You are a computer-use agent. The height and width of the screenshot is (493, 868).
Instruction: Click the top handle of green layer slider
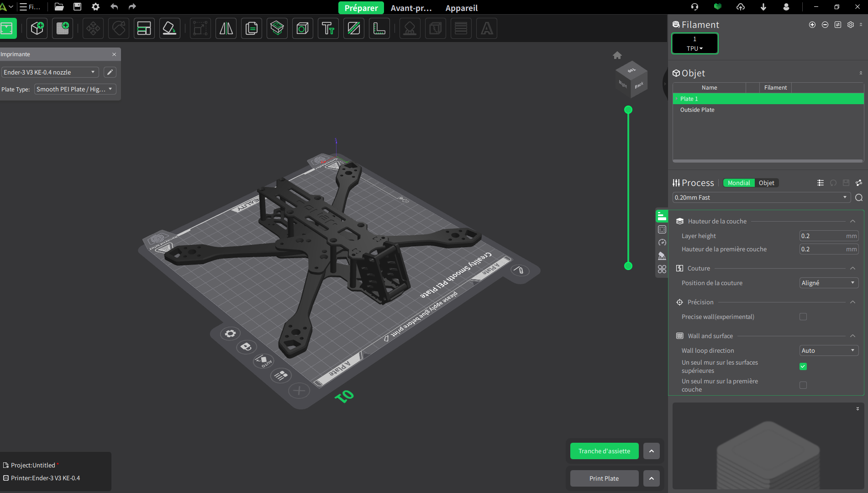click(628, 110)
